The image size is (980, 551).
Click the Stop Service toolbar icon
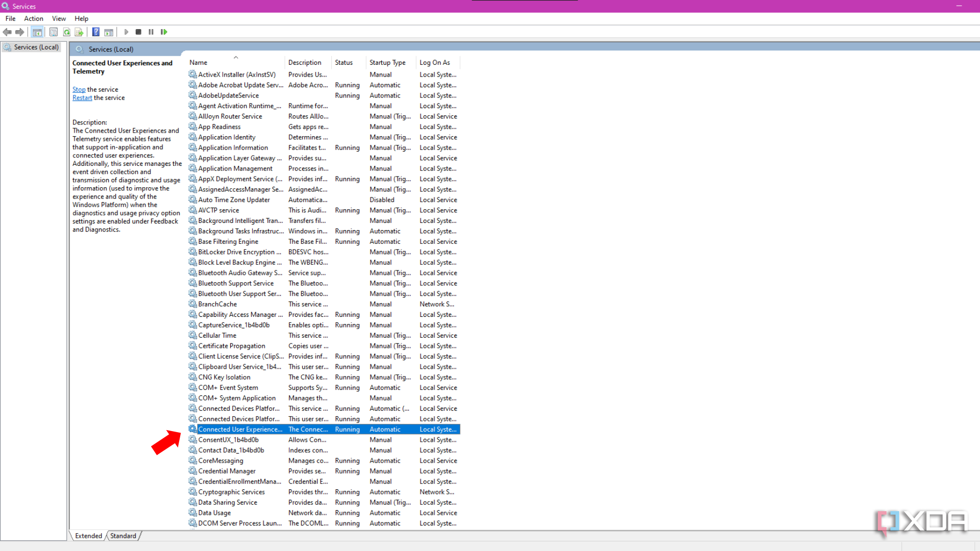[138, 32]
